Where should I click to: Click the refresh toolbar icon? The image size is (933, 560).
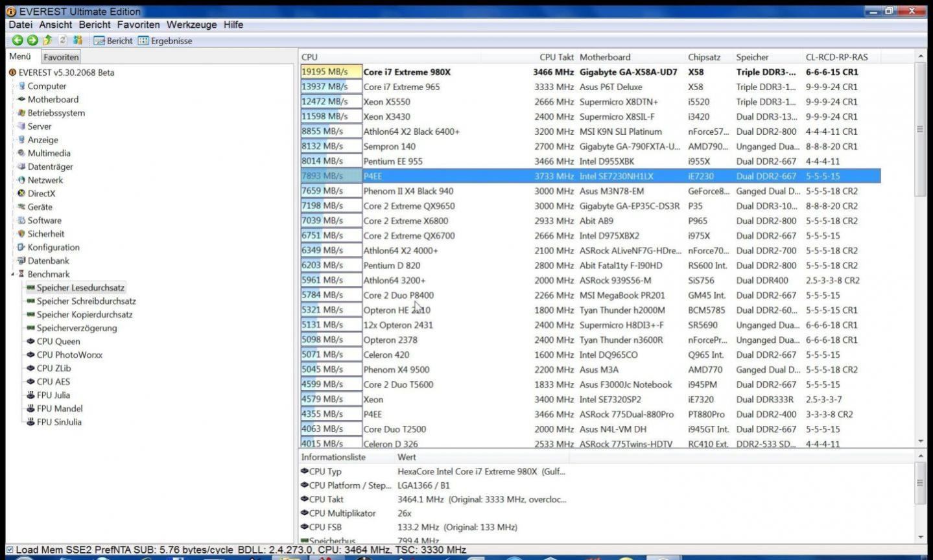point(63,40)
